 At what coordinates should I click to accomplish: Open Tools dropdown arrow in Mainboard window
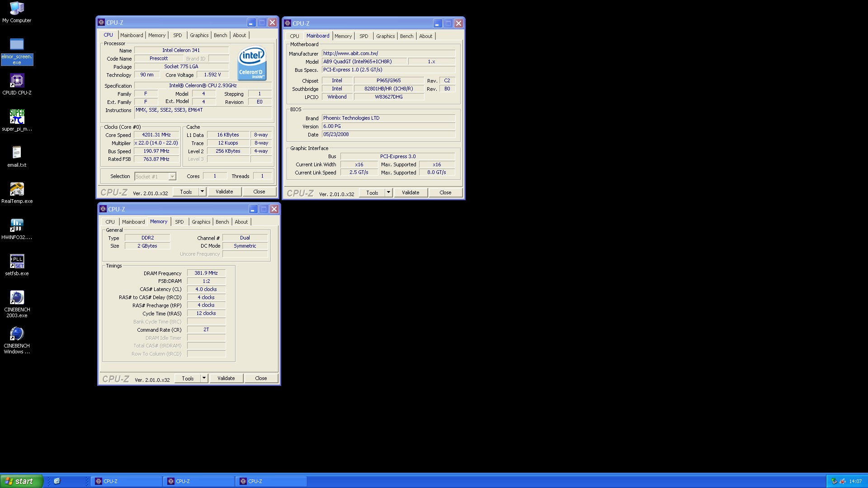pyautogui.click(x=388, y=192)
